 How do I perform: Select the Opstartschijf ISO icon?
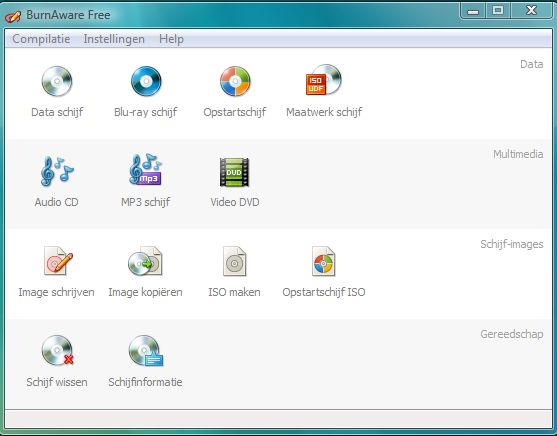pos(324,261)
